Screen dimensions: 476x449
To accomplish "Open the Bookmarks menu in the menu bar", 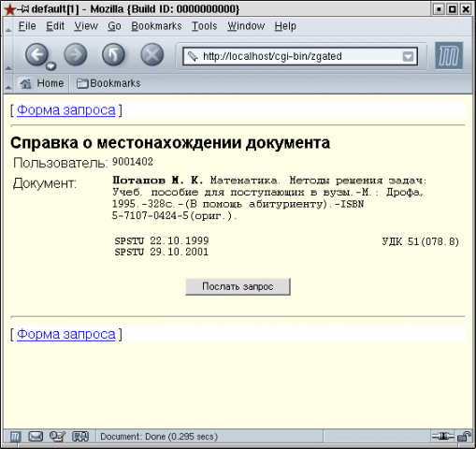I will coord(156,26).
